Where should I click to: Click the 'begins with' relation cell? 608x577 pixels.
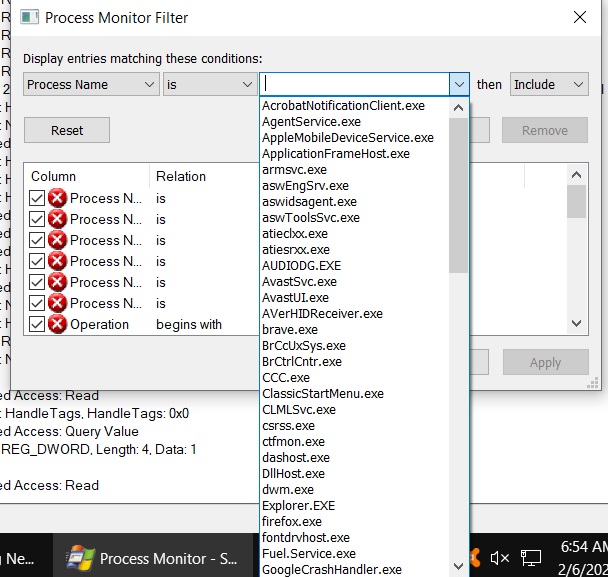189,324
